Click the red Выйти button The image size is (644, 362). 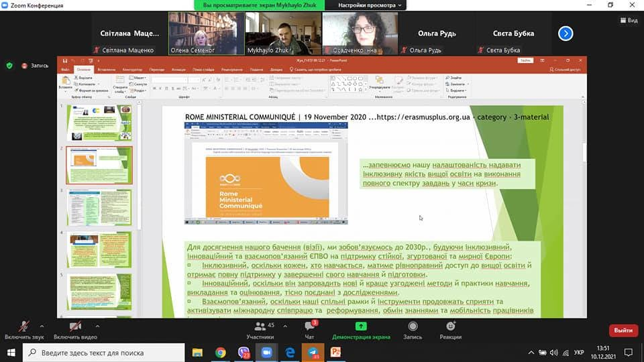(x=623, y=330)
